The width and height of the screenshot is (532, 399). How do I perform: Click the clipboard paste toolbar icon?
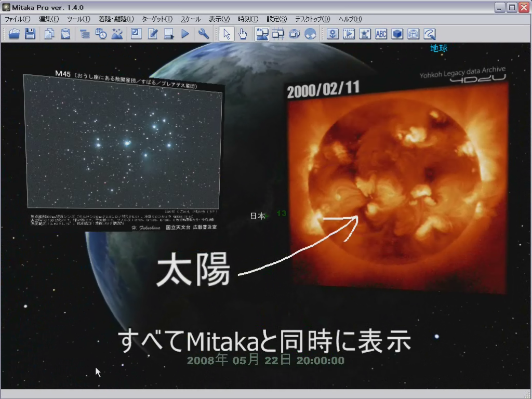[x=65, y=34]
